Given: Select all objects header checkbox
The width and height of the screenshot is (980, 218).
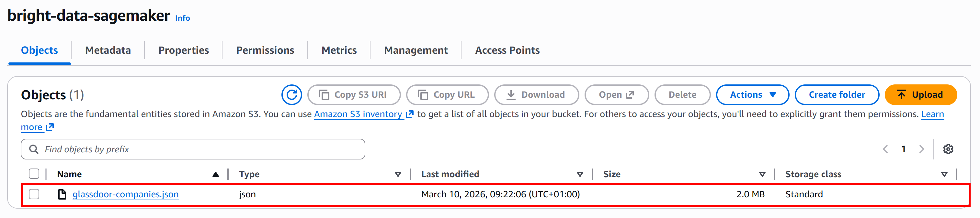Looking at the screenshot, I should [x=34, y=174].
